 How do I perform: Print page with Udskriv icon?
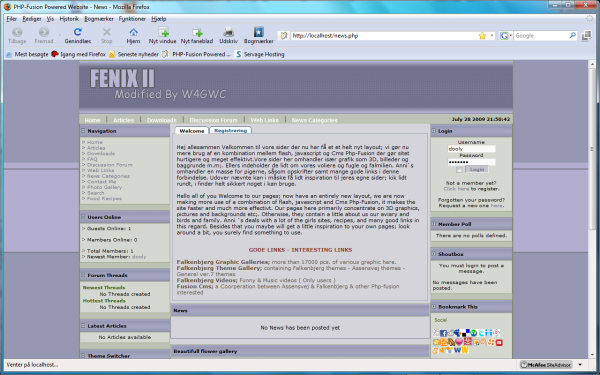click(x=228, y=36)
